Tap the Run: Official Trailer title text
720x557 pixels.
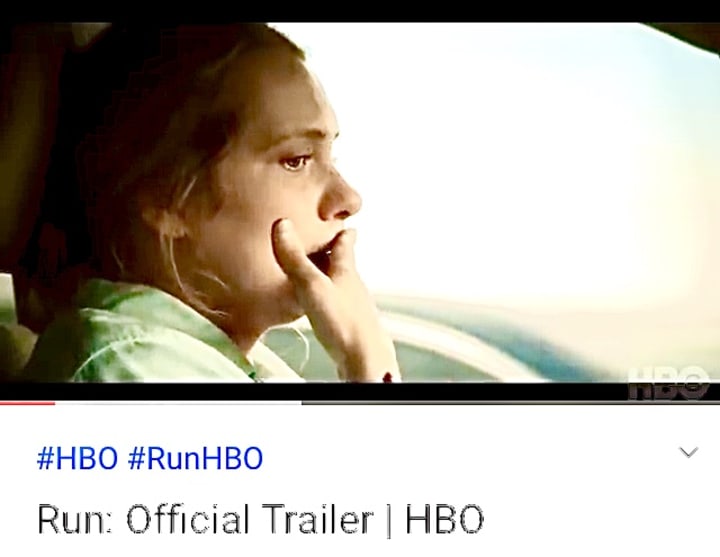[260, 519]
